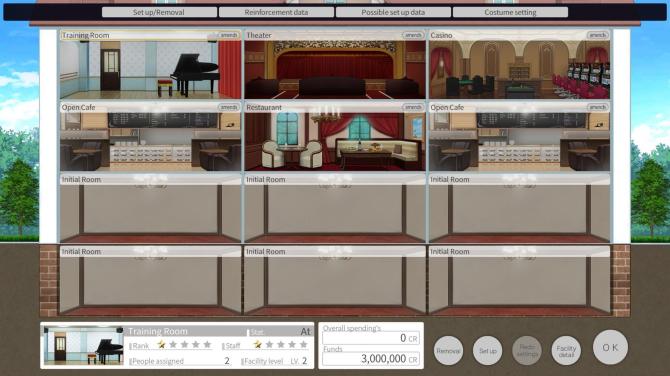Screen dimensions: 670x376
Task: Click the gold Staff star
Action: (257, 344)
